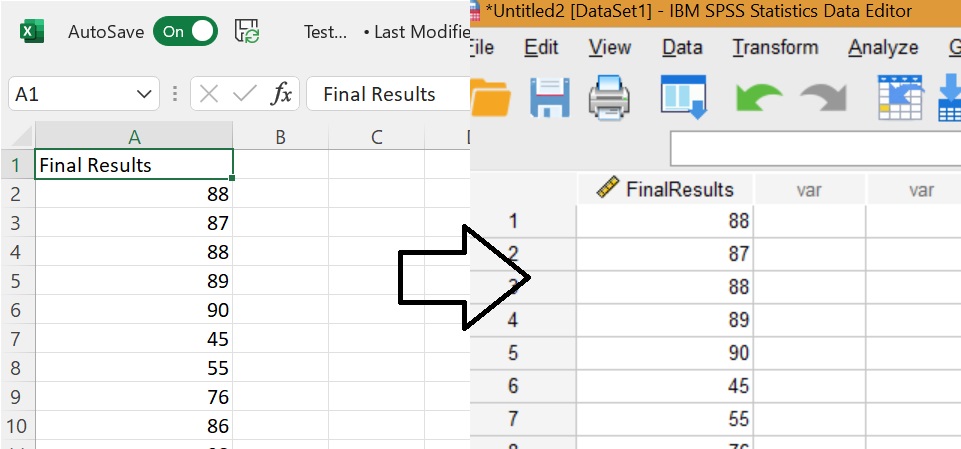Viewport: 961px width, 449px height.
Task: Select the FinalResults variable column header
Action: pos(665,189)
